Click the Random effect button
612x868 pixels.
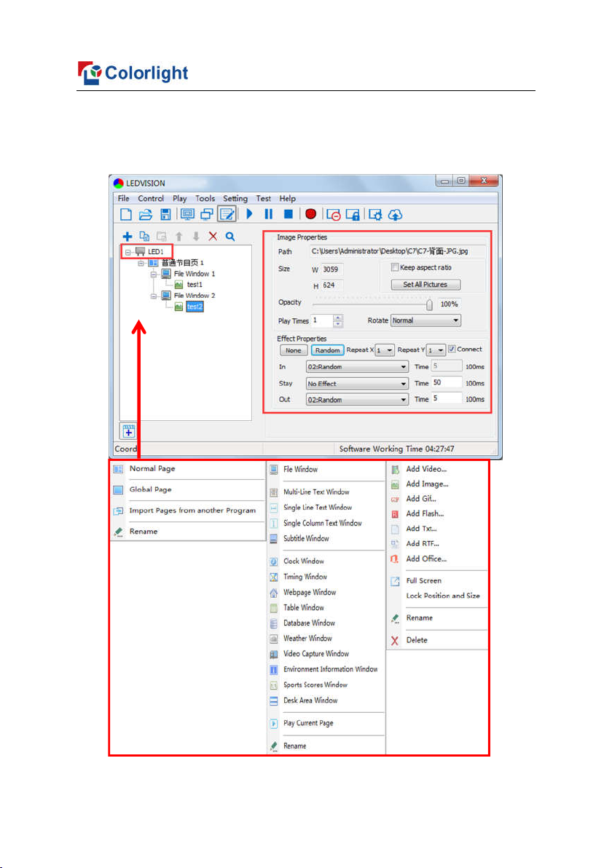pyautogui.click(x=327, y=350)
